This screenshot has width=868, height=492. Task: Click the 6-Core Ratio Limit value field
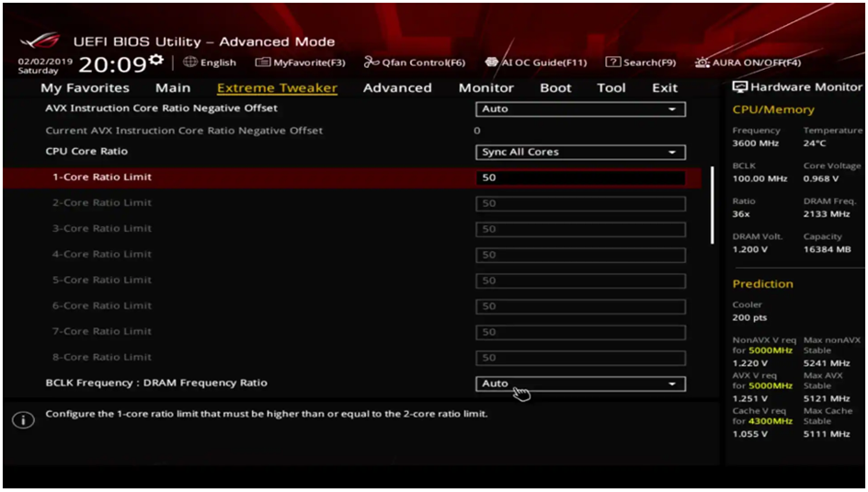point(580,306)
